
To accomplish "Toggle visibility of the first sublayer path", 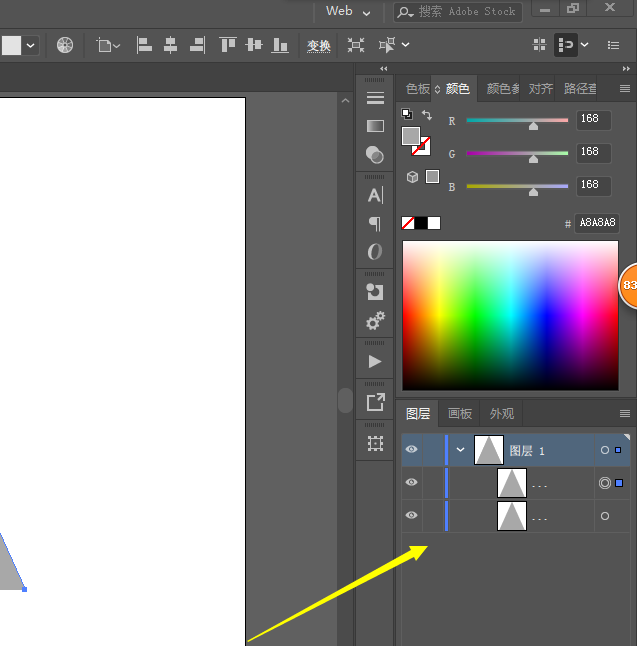I will pos(411,483).
